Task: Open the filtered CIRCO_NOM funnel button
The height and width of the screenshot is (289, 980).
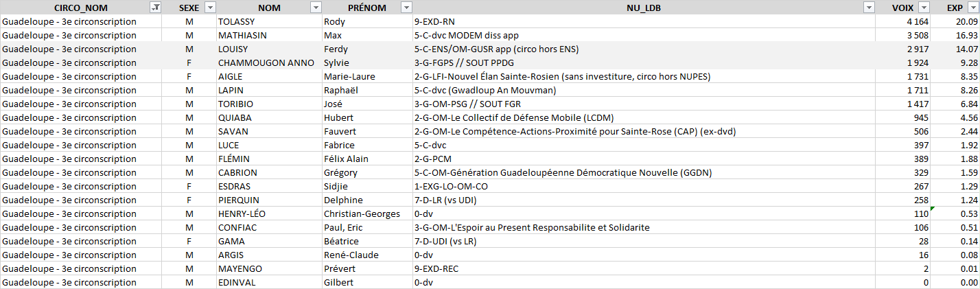Action: click(x=156, y=8)
